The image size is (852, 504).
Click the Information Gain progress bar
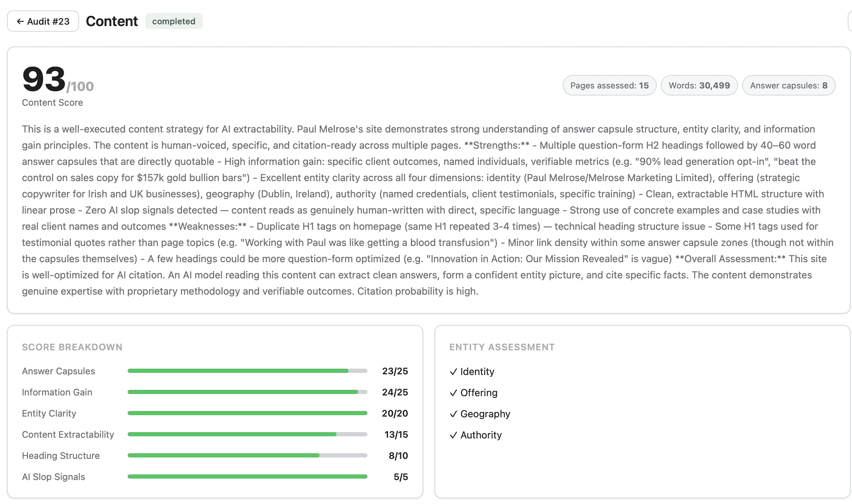pyautogui.click(x=247, y=392)
